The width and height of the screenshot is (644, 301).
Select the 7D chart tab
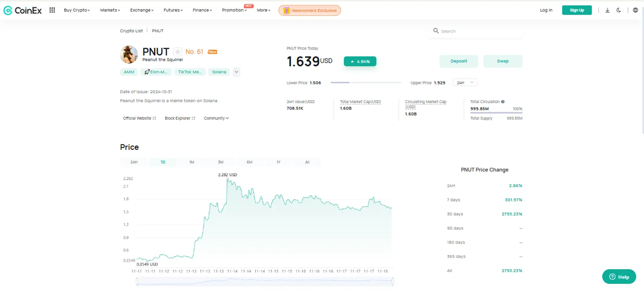[163, 162]
